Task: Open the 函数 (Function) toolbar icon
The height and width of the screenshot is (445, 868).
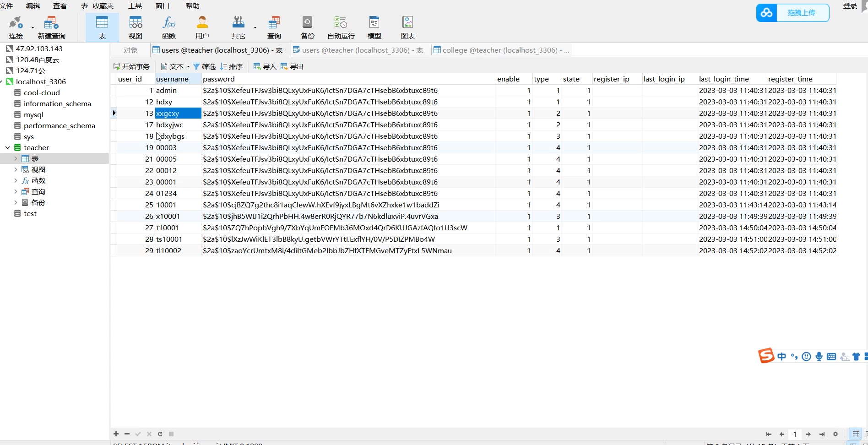Action: [x=168, y=27]
